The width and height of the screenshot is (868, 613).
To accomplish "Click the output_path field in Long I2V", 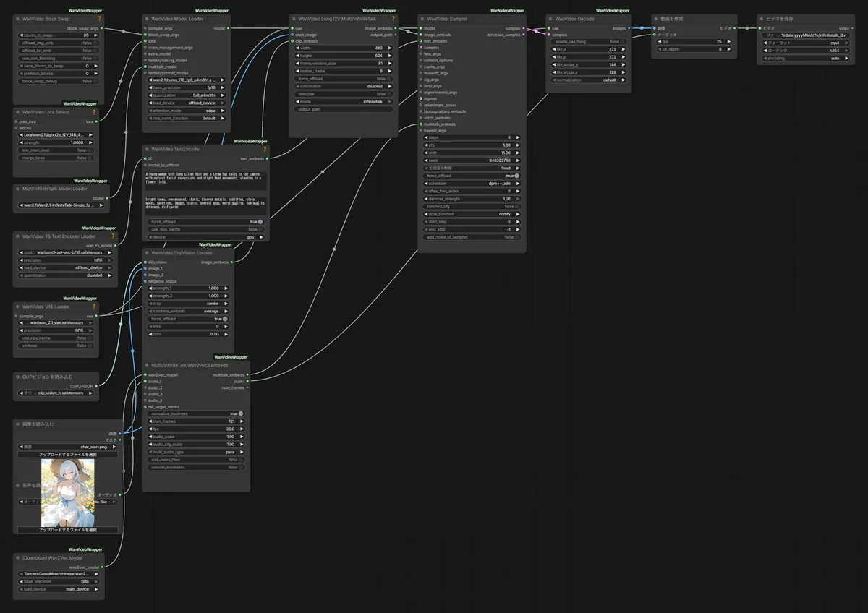I will [344, 110].
